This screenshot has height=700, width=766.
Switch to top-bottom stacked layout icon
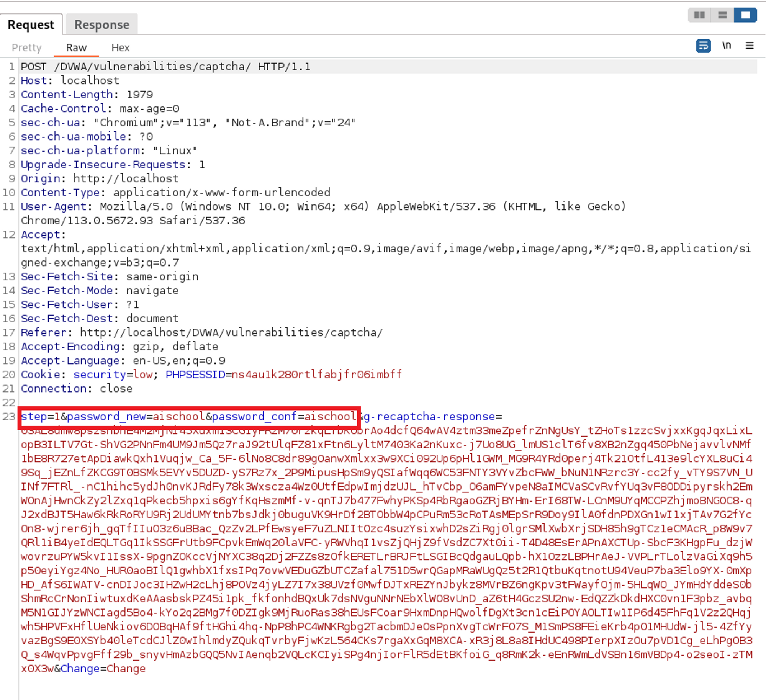tap(722, 15)
